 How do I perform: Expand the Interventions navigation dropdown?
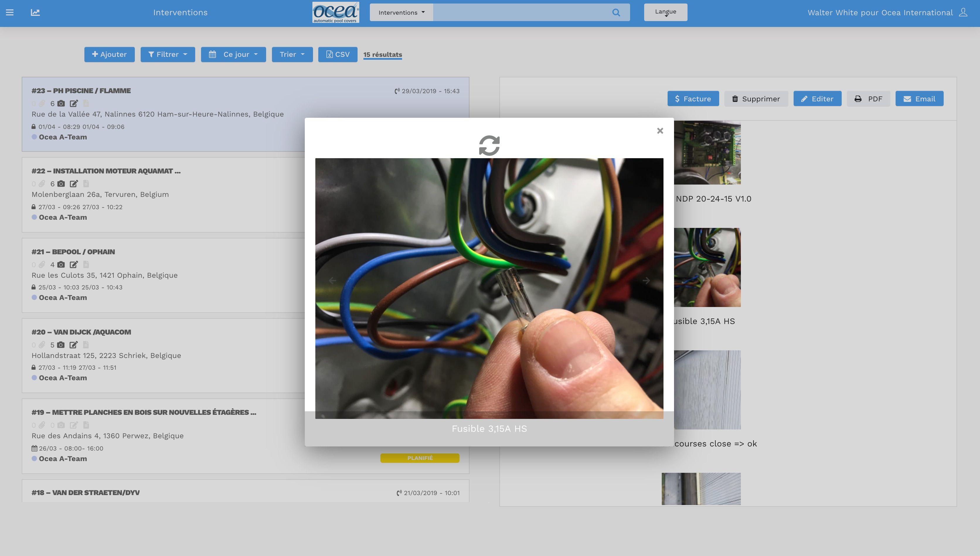pyautogui.click(x=401, y=12)
